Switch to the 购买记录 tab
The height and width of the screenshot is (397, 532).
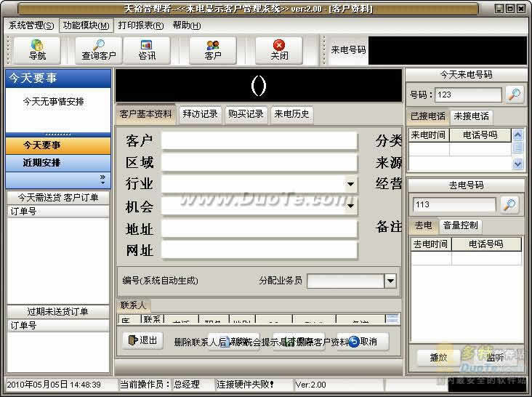tap(246, 114)
